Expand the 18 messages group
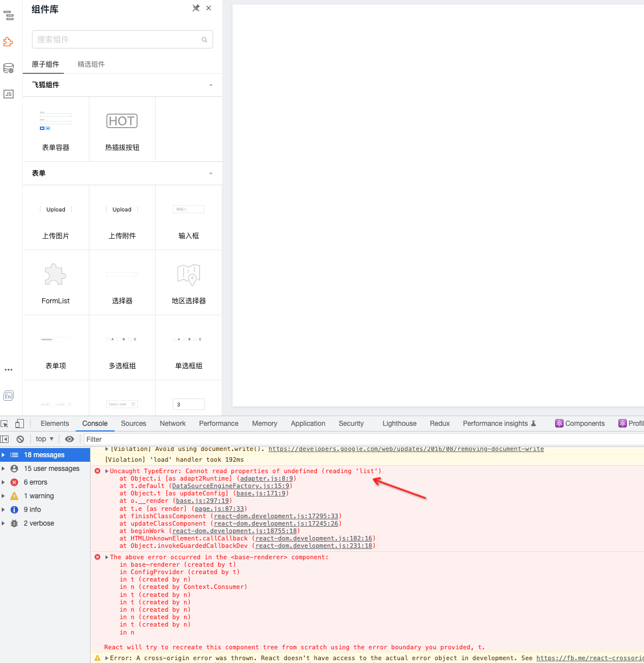The image size is (644, 663). (x=3, y=455)
